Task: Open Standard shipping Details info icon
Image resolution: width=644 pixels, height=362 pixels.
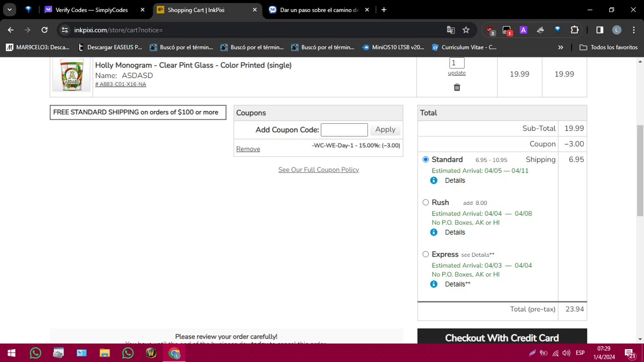Action: pyautogui.click(x=434, y=180)
